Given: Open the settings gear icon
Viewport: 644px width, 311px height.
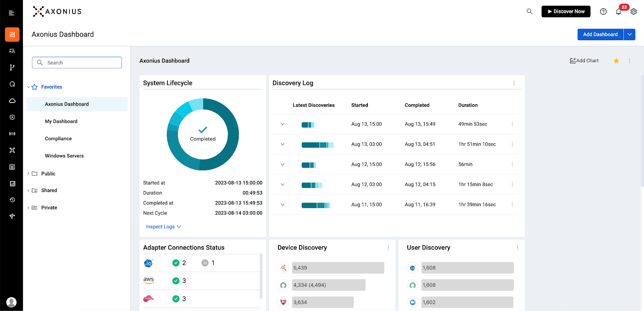Looking at the screenshot, I should click(634, 12).
